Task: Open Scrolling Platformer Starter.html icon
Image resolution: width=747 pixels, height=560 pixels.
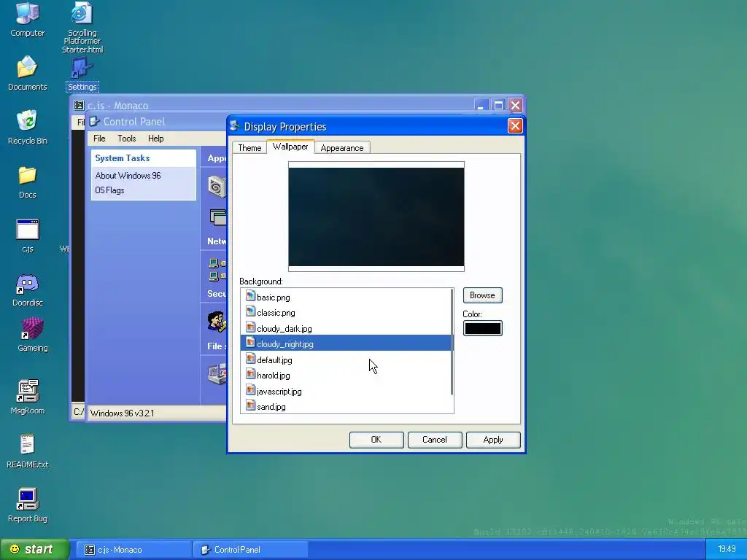Action: coord(82,27)
